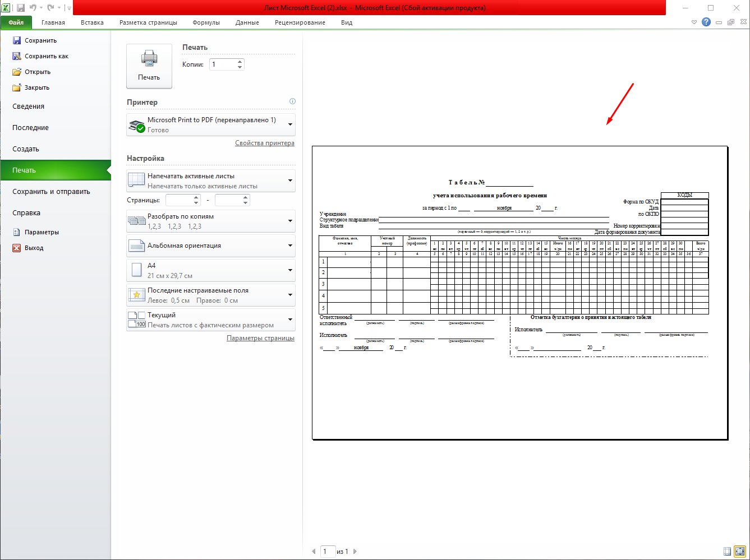Open the Текущий scaling dropdown
The width and height of the screenshot is (750, 560).
point(211,320)
